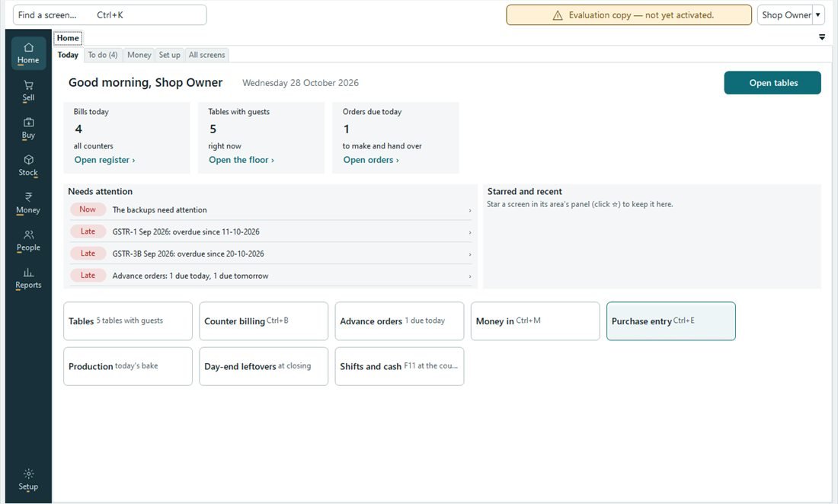Click the Tables with guests count 5
This screenshot has width=838, height=504.
pos(213,129)
